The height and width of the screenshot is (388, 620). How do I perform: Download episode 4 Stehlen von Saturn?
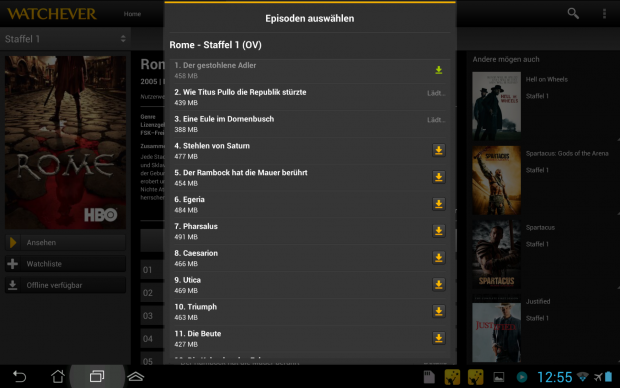click(x=439, y=150)
